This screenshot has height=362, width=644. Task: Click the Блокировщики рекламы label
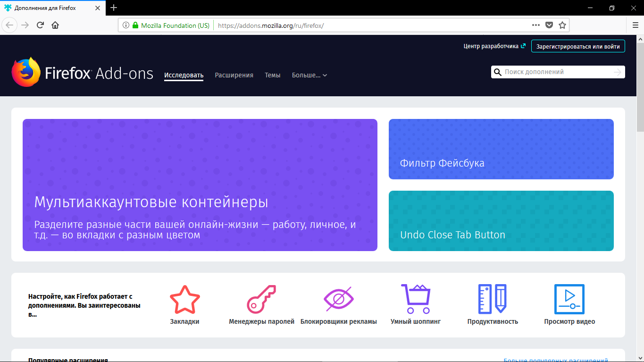tap(339, 321)
